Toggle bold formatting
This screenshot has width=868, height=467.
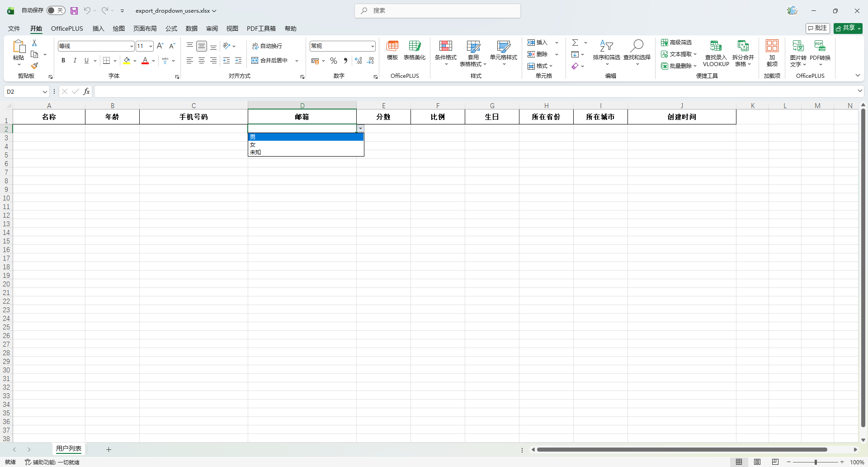(x=63, y=61)
